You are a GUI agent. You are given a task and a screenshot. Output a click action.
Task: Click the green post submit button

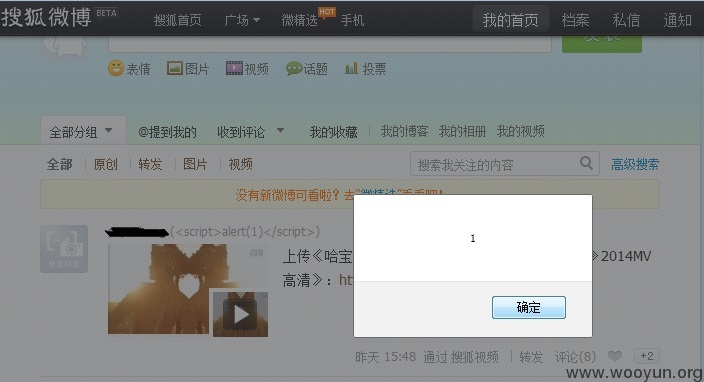point(602,44)
